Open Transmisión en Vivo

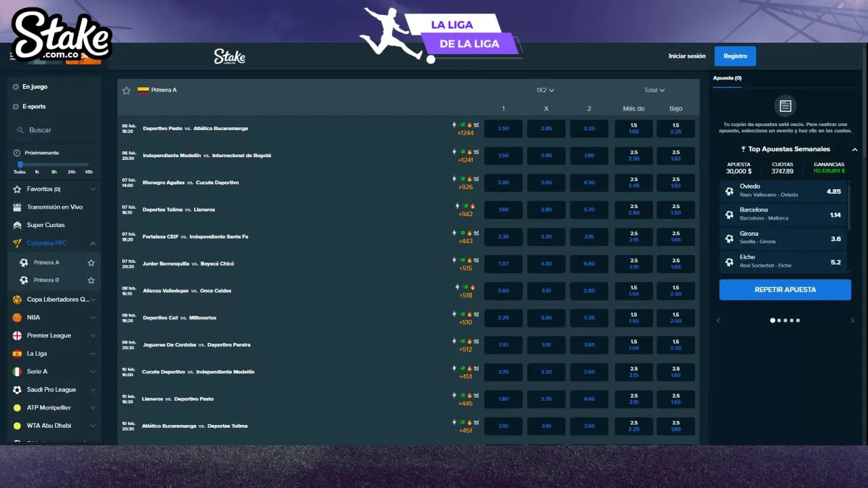[54, 207]
